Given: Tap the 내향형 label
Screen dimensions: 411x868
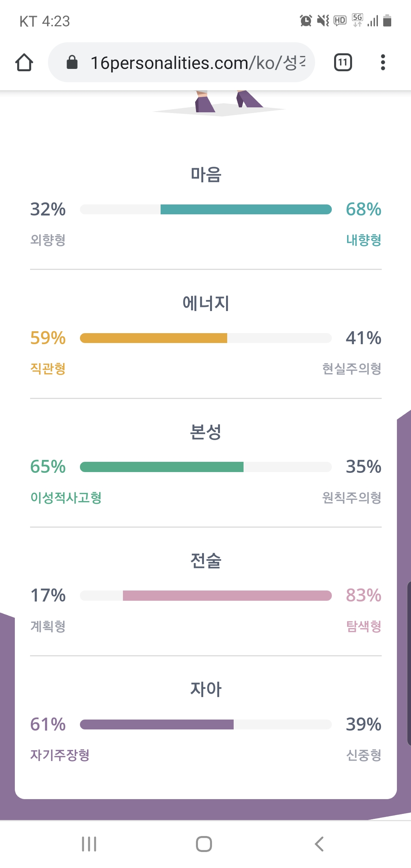Looking at the screenshot, I should [x=363, y=240].
